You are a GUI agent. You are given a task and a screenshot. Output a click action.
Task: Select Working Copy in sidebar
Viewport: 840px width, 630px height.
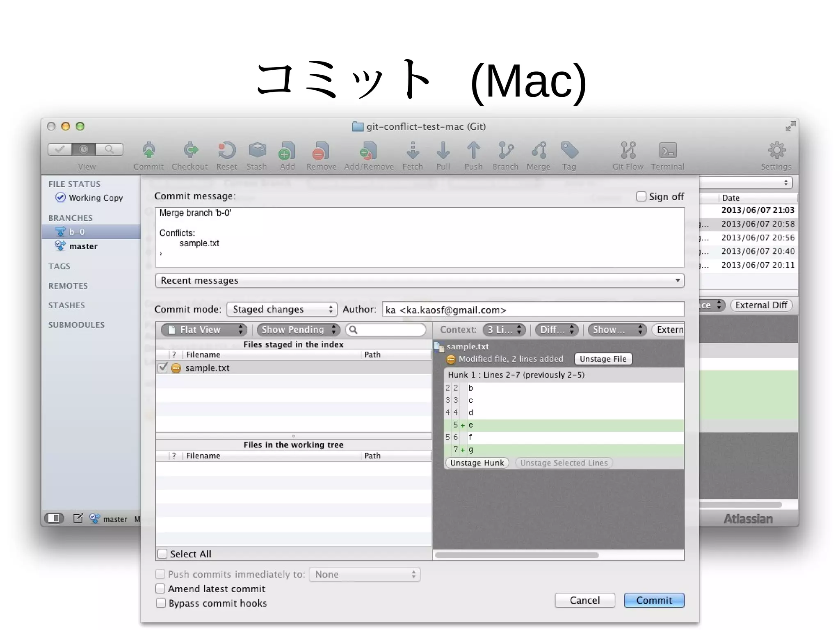click(x=91, y=198)
